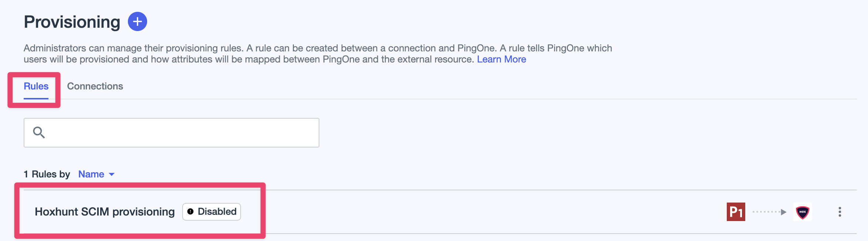Viewport: 868px width, 241px height.
Task: Open the Name sort dropdown
Action: coord(96,174)
